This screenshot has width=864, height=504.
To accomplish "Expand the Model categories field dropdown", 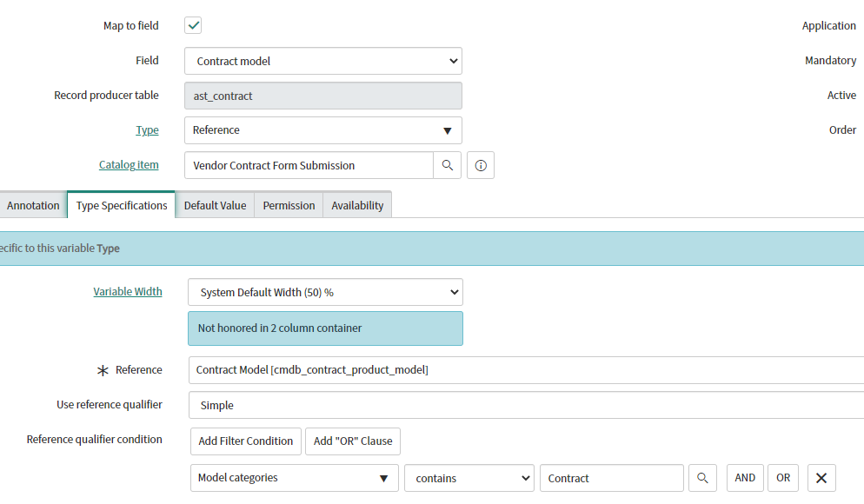I will click(x=294, y=478).
